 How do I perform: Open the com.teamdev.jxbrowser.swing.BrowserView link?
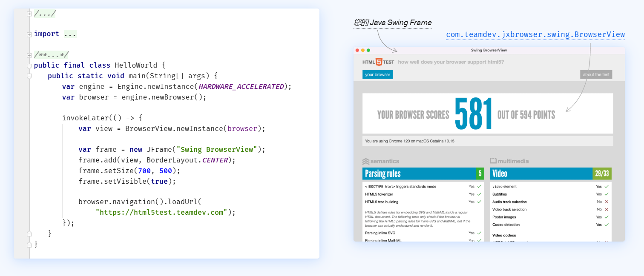(535, 35)
